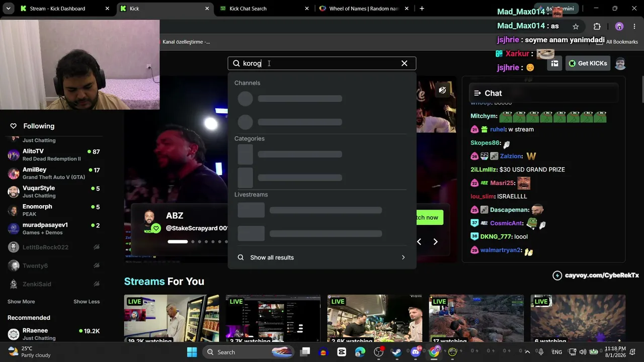The image size is (644, 362).
Task: Click the VuqarStyle avatar icon
Action: click(x=14, y=192)
